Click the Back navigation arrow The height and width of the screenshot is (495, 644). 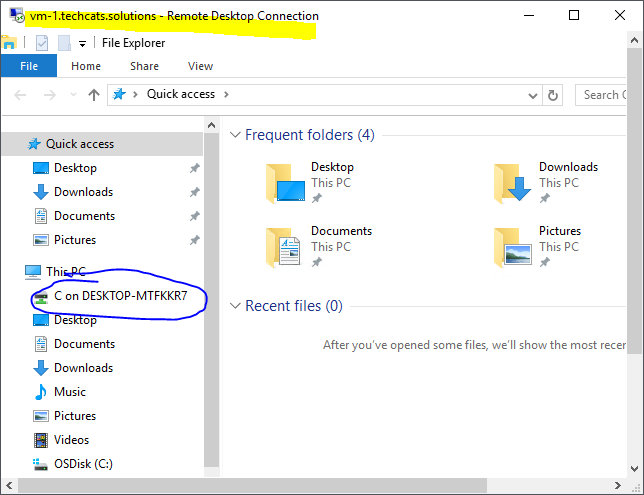coord(20,95)
